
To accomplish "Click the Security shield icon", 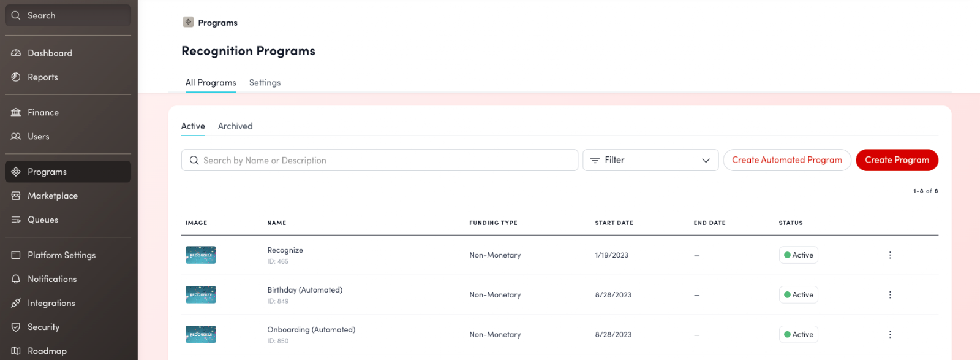I will click(x=16, y=327).
